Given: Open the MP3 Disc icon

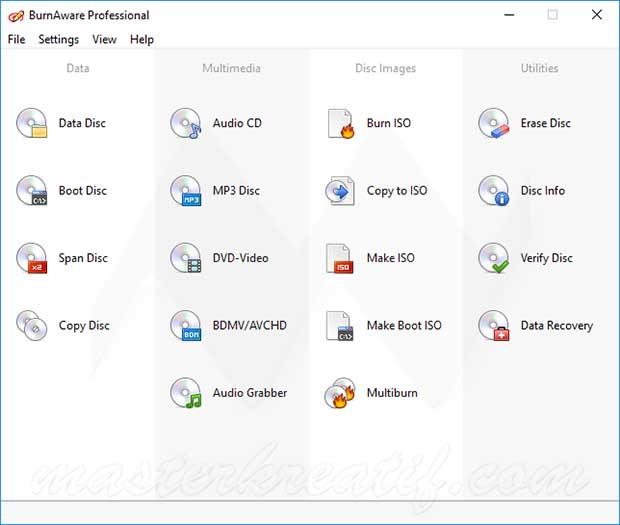Looking at the screenshot, I should tap(186, 191).
